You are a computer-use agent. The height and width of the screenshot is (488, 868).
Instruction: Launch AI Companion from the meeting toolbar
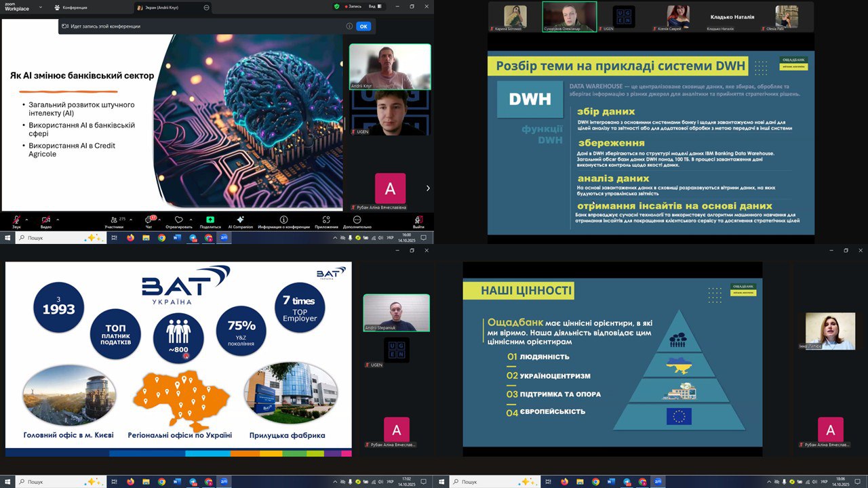[x=240, y=221]
